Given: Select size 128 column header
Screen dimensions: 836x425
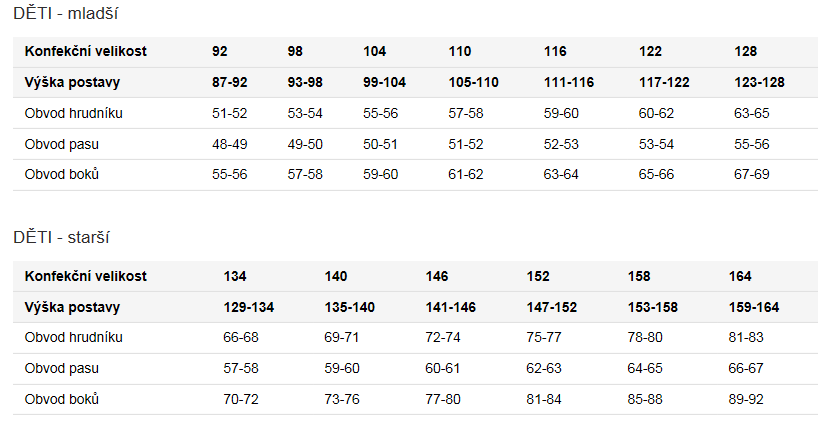Looking at the screenshot, I should (745, 51).
